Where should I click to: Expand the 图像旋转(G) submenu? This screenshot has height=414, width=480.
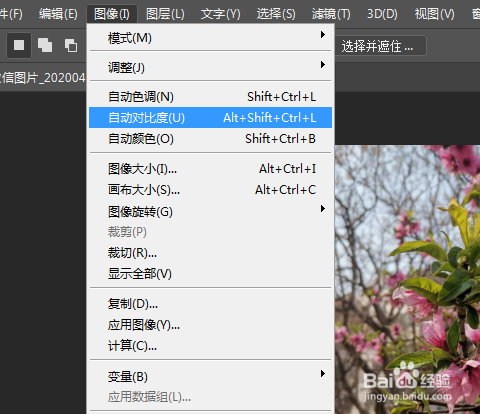210,211
